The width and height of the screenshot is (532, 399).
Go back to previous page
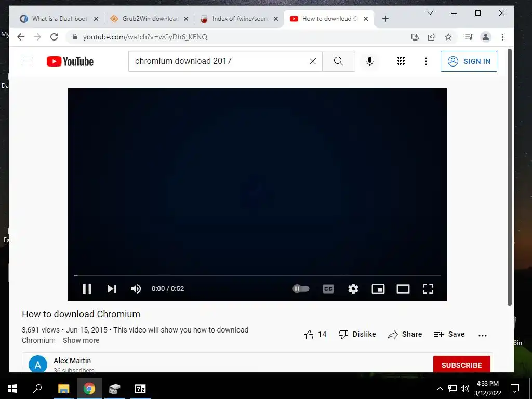21,37
